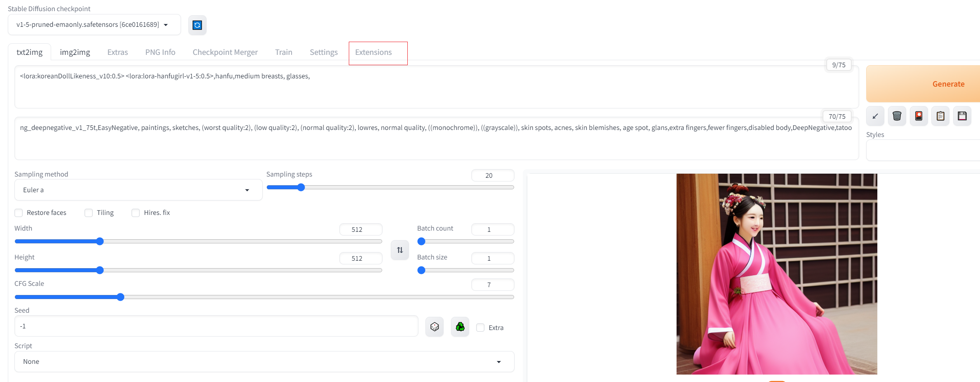
Task: Adjust the Width slider
Action: click(198, 241)
